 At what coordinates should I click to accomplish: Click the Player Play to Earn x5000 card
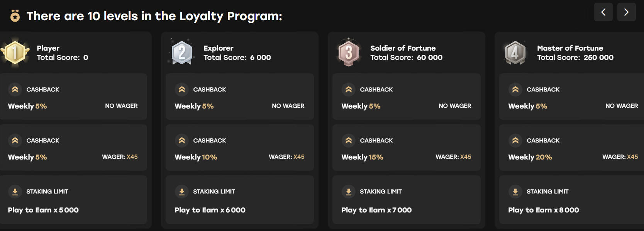click(x=73, y=200)
